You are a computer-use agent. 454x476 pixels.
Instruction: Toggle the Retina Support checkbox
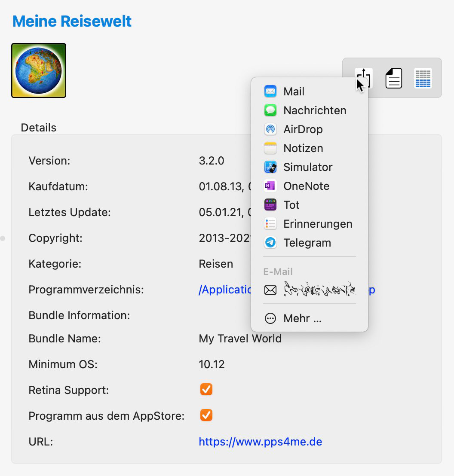[206, 389]
